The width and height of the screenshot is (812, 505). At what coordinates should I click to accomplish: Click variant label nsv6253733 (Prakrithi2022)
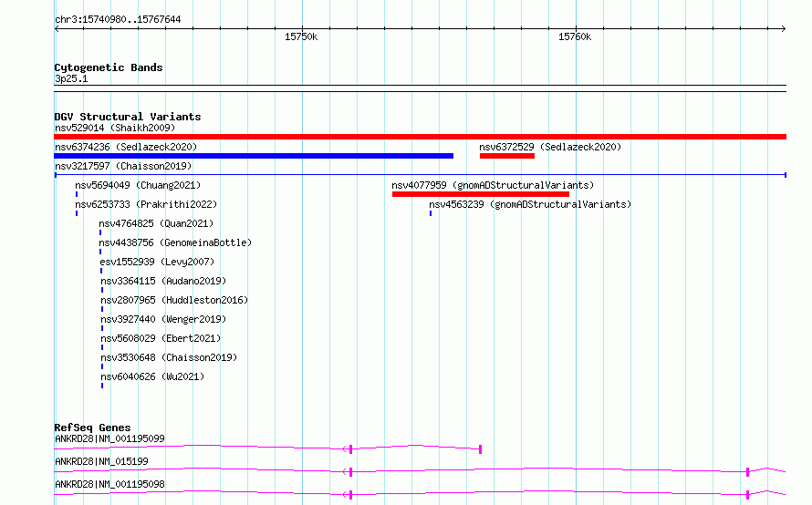pyautogui.click(x=146, y=204)
